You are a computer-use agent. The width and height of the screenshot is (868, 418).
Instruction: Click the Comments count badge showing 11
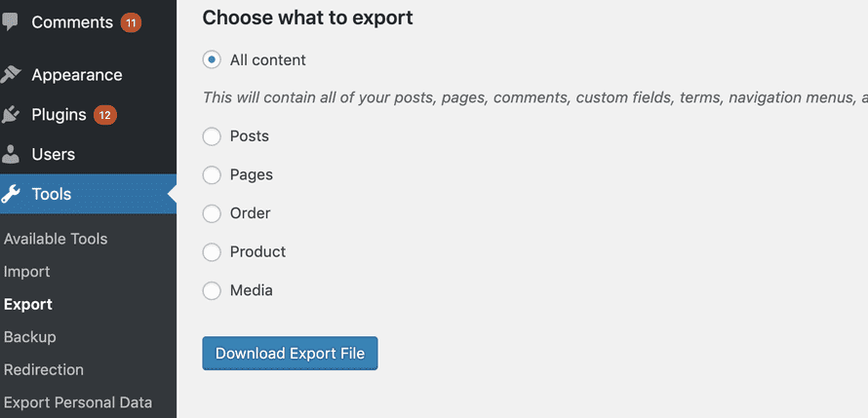click(x=131, y=22)
